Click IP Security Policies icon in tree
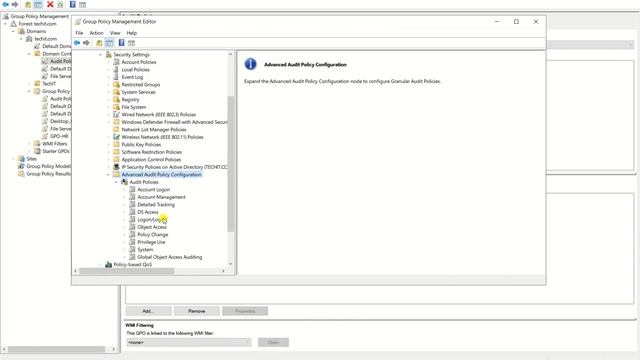 (x=116, y=167)
